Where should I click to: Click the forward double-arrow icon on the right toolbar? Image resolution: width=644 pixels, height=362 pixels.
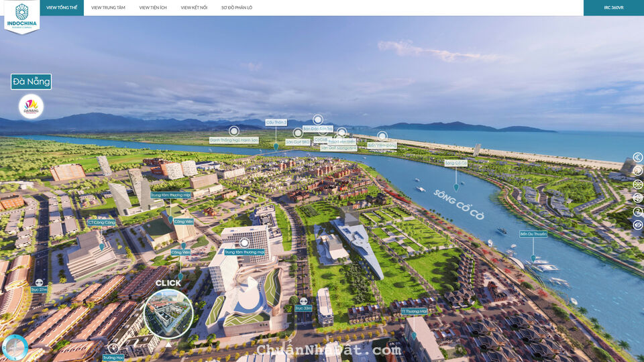(637, 171)
